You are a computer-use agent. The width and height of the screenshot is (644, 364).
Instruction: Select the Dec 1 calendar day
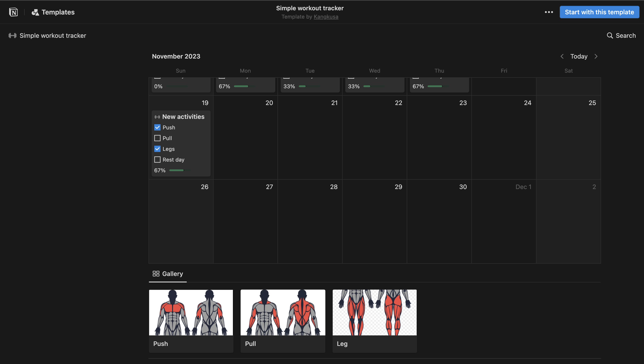pos(523,187)
